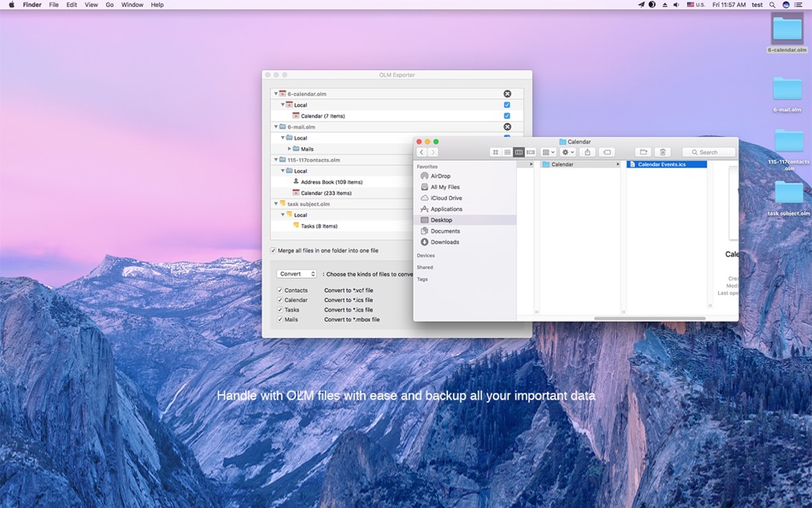Open the File menu
Image resolution: width=812 pixels, height=508 pixels.
pyautogui.click(x=54, y=4)
